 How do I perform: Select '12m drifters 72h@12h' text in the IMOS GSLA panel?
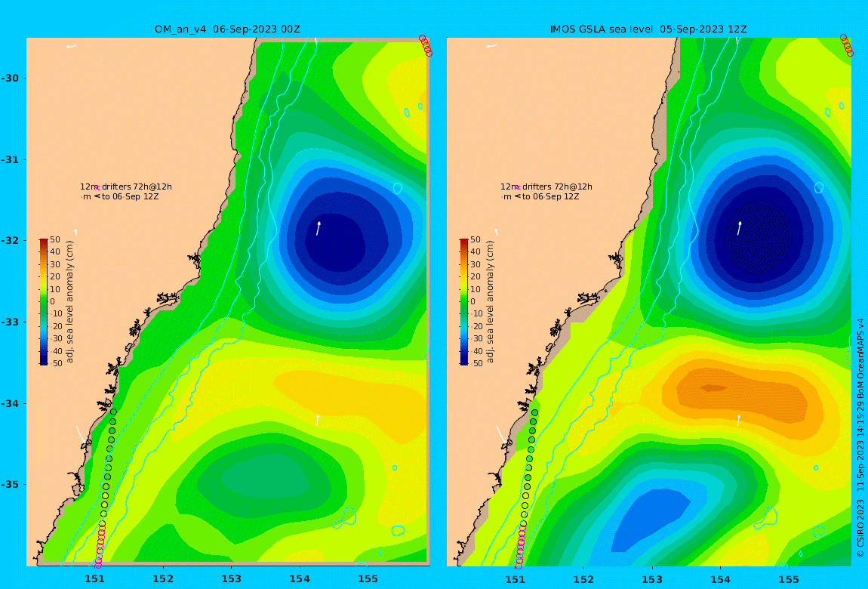click(547, 187)
